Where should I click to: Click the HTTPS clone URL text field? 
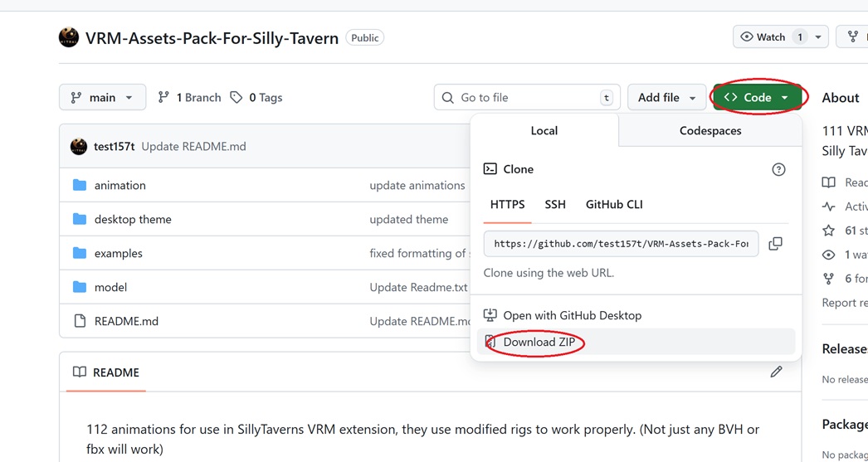click(620, 244)
